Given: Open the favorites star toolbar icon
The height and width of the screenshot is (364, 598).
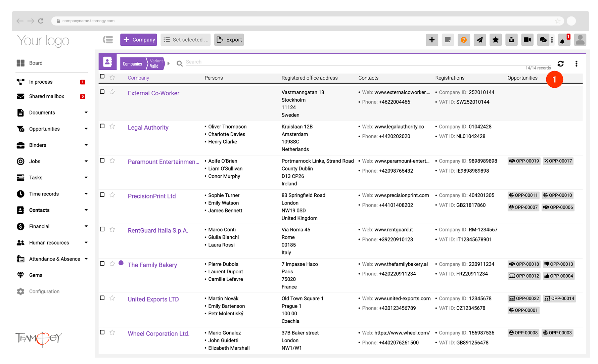Looking at the screenshot, I should coord(495,40).
